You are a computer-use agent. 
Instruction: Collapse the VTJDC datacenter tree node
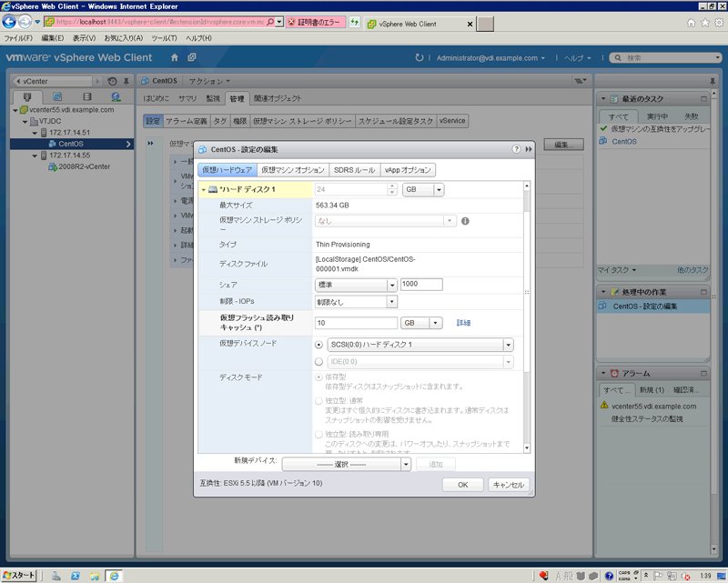[x=25, y=122]
